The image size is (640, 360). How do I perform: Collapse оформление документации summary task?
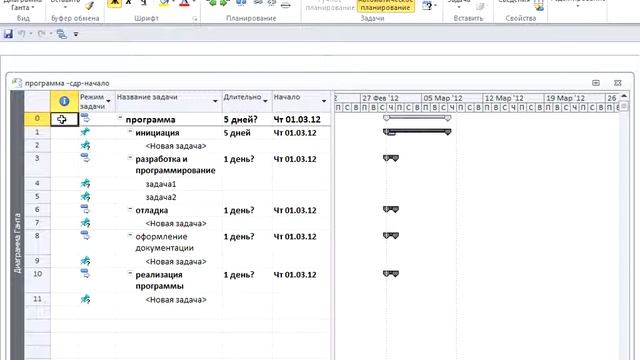(130, 235)
